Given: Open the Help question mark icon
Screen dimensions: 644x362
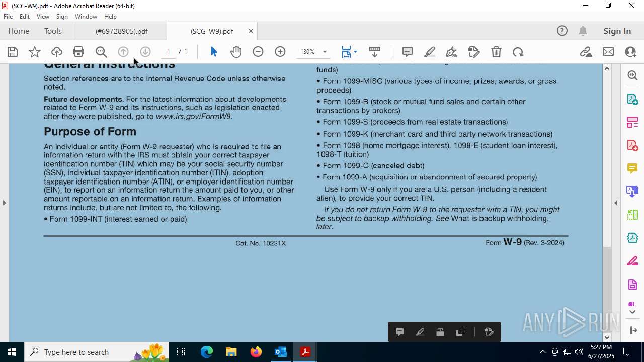Looking at the screenshot, I should (x=562, y=31).
